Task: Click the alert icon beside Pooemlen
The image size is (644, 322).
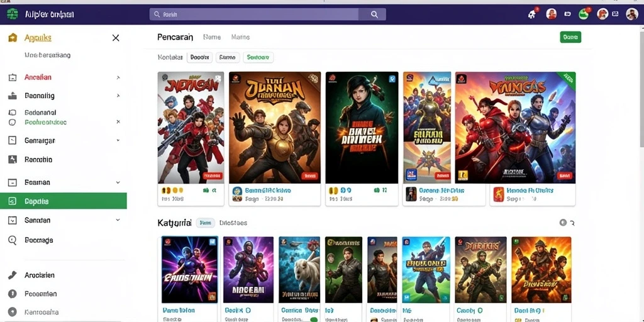Action: [13, 294]
